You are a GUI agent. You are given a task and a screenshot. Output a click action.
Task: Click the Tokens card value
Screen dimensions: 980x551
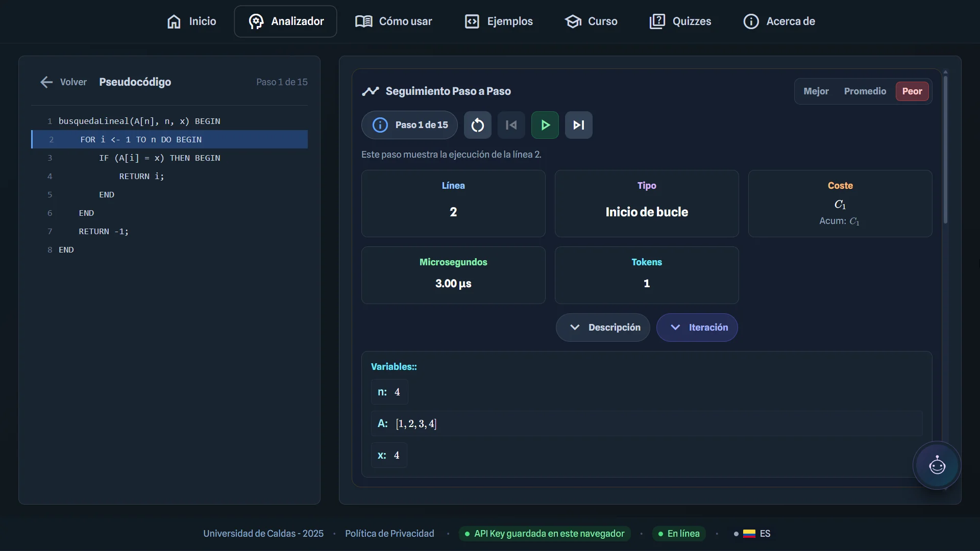click(x=647, y=284)
